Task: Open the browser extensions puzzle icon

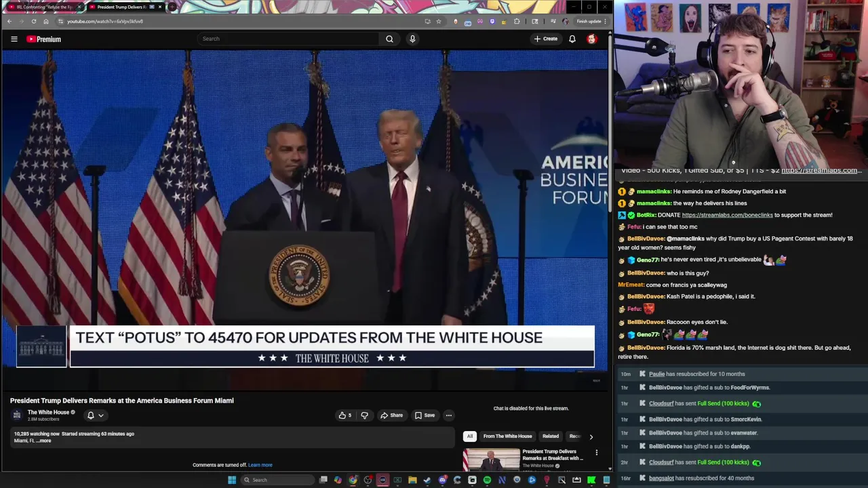Action: click(517, 21)
